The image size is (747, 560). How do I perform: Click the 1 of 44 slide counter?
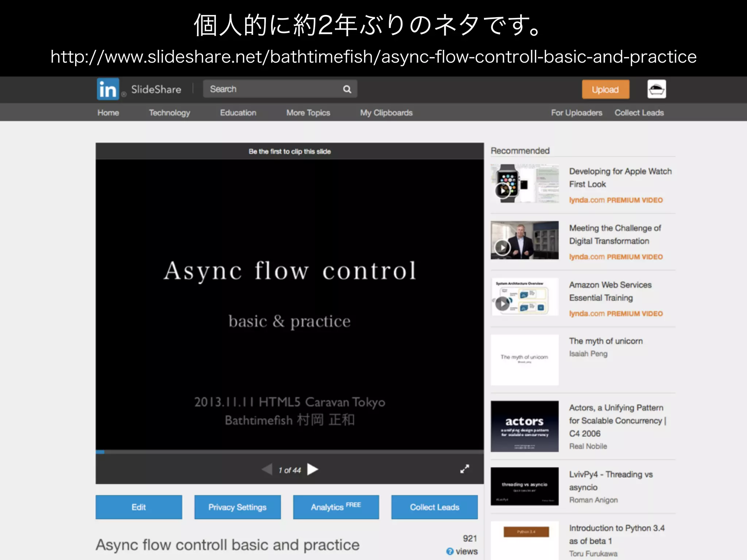pos(290,470)
